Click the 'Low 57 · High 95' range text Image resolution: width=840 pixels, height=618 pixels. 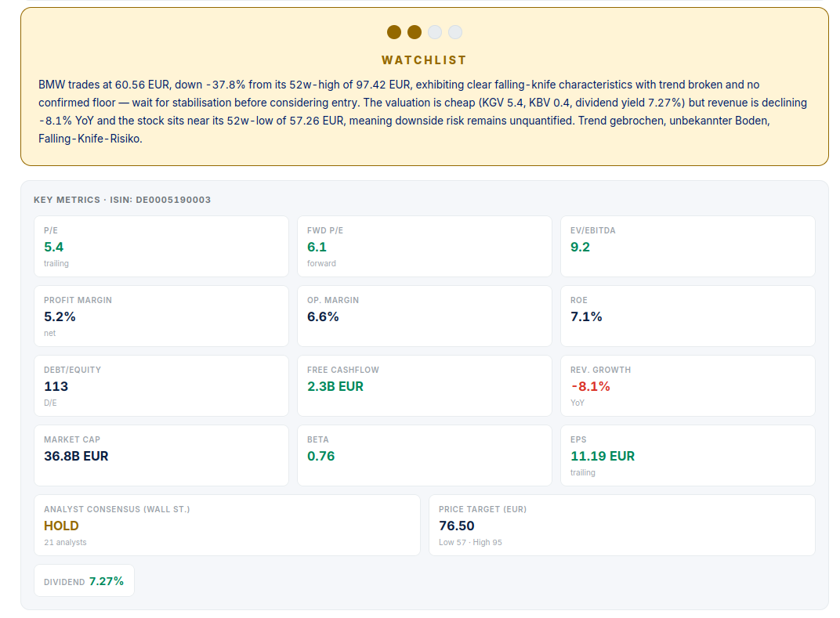pyautogui.click(x=470, y=542)
